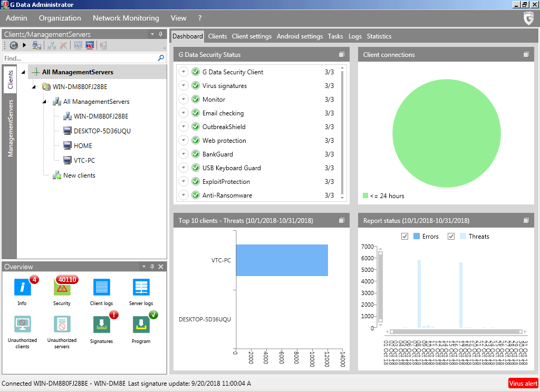The height and width of the screenshot is (392, 540).
Task: Open the Network Monitoring menu
Action: pos(126,18)
